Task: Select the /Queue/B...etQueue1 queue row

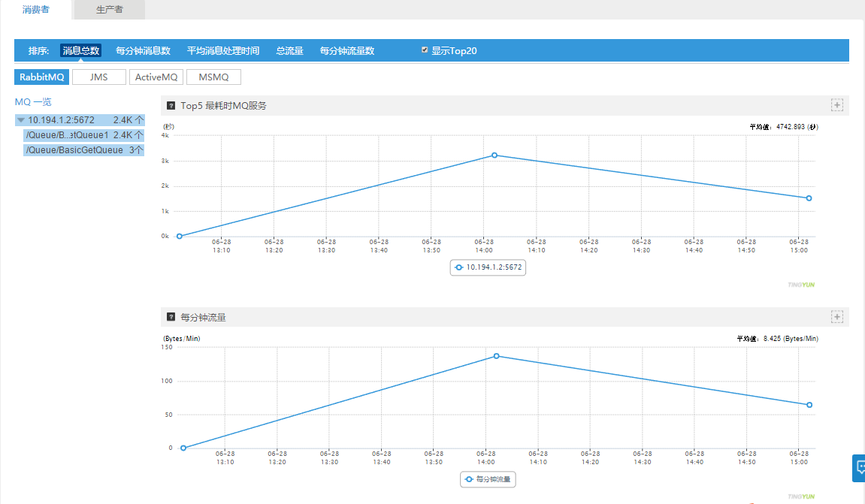Action: (84, 135)
